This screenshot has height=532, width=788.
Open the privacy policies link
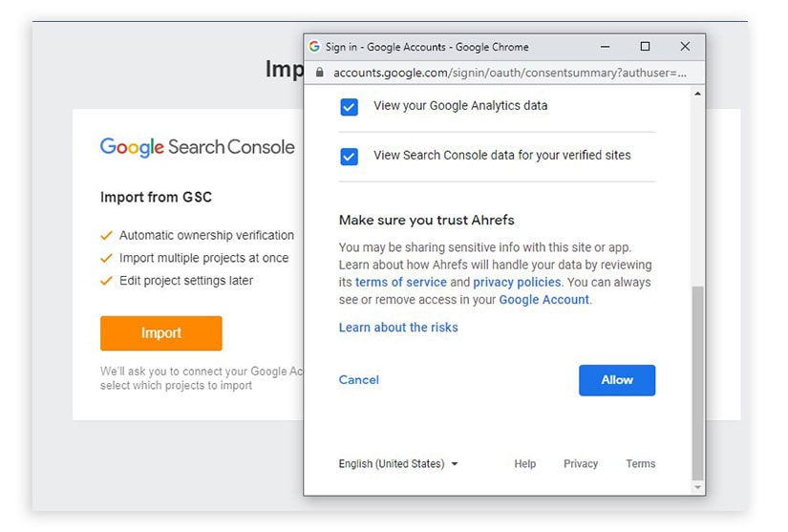tap(518, 283)
